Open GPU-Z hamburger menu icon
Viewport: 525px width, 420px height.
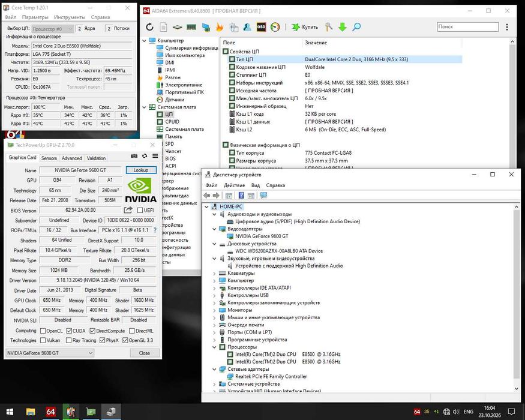(155, 156)
